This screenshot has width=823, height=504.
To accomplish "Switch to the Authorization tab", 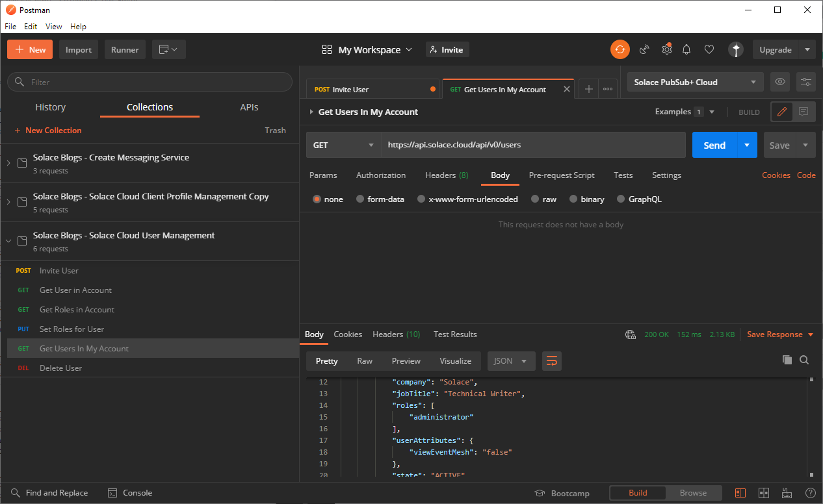I will (x=381, y=175).
